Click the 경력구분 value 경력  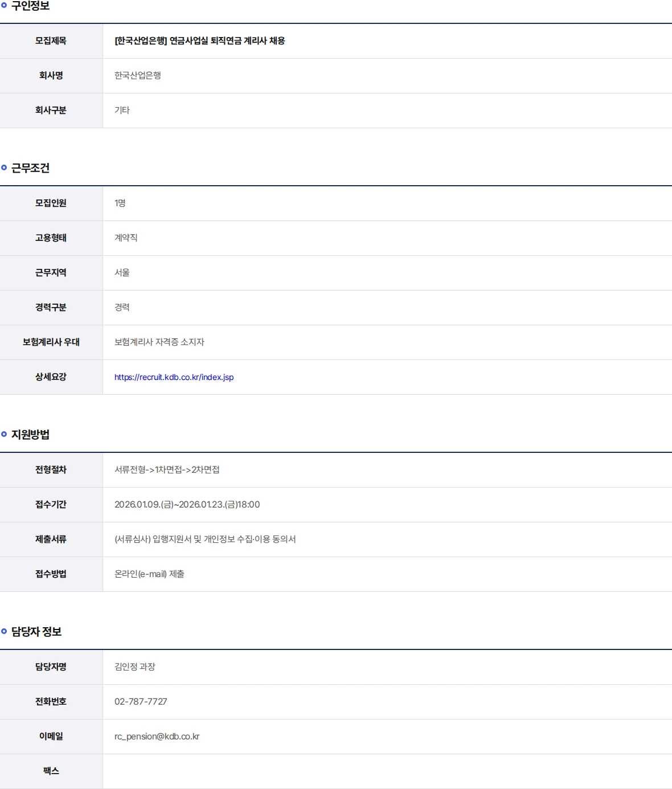point(122,308)
